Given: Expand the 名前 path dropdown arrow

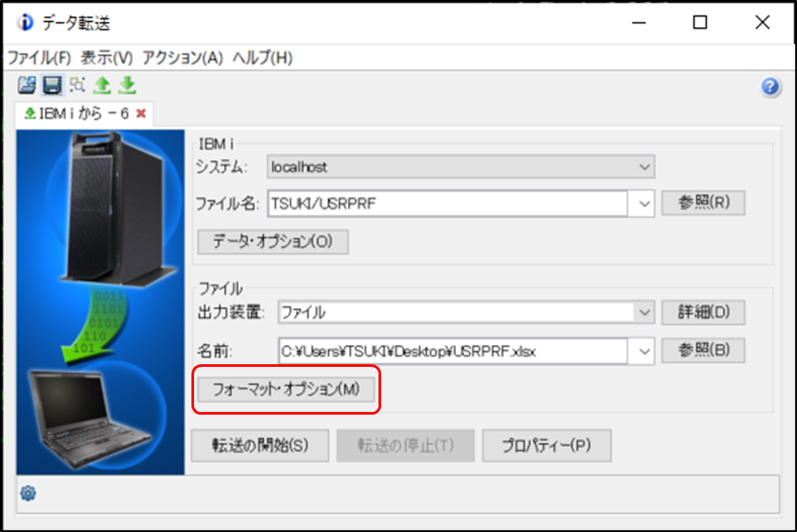Looking at the screenshot, I should 644,351.
